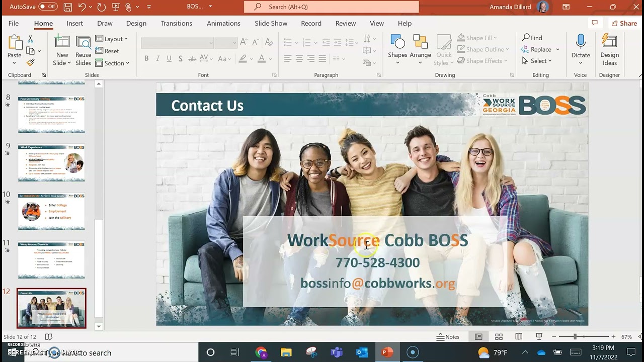The height and width of the screenshot is (362, 644).
Task: Switch to the Insert tab
Action: tap(74, 23)
